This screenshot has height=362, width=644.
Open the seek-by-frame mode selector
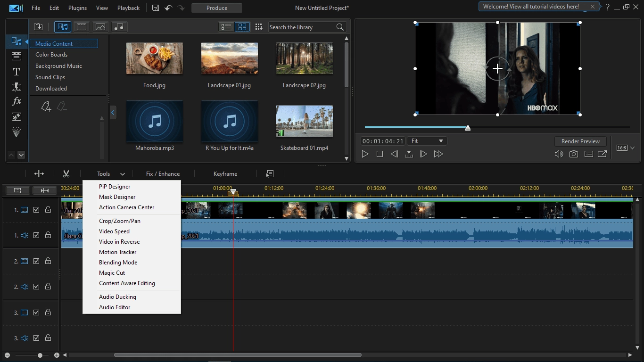(409, 154)
